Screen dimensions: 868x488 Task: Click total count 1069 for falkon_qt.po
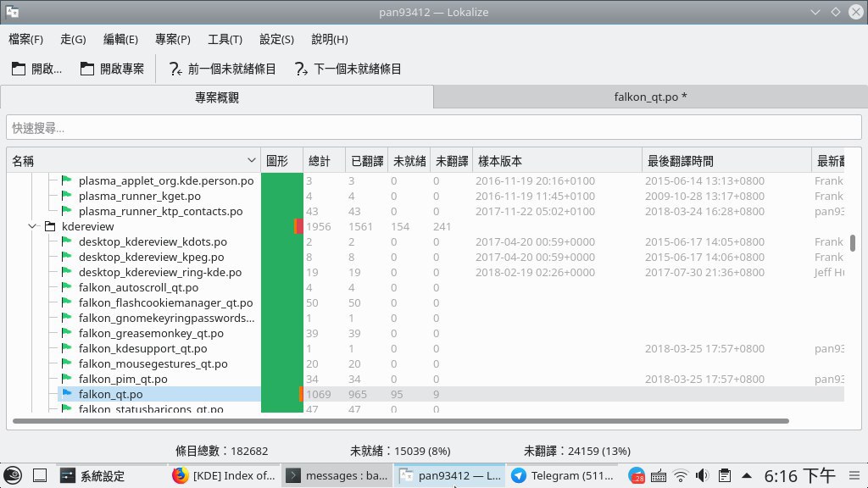319,394
